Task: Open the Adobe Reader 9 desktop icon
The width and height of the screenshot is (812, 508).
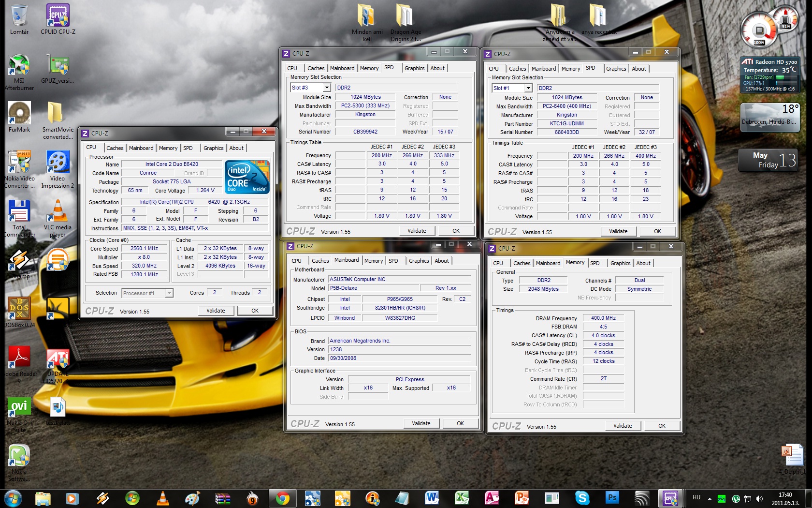Action: (x=19, y=365)
